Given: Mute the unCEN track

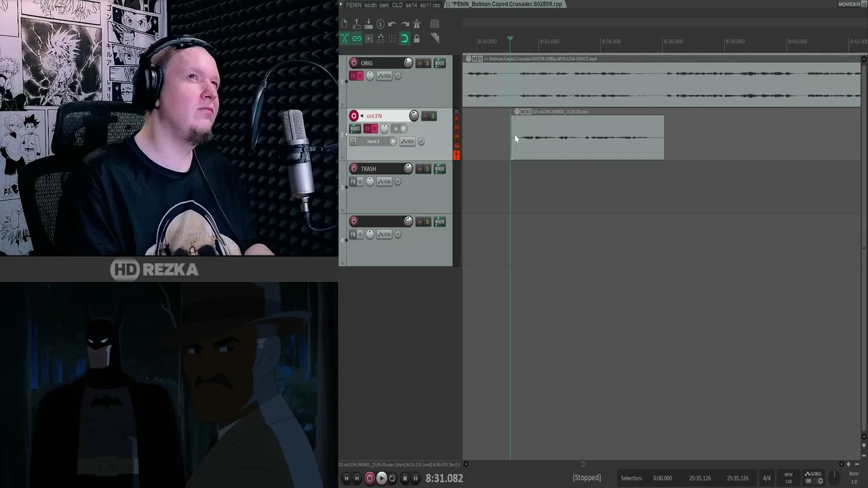Looking at the screenshot, I should pos(425,116).
